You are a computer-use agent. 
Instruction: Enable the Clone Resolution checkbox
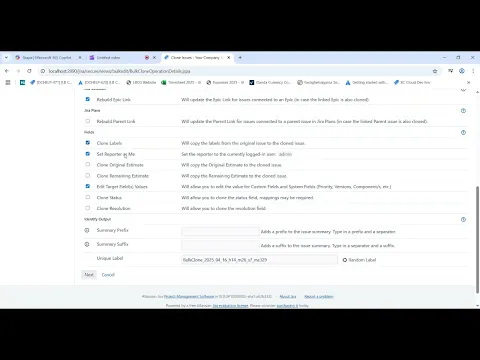click(x=88, y=208)
